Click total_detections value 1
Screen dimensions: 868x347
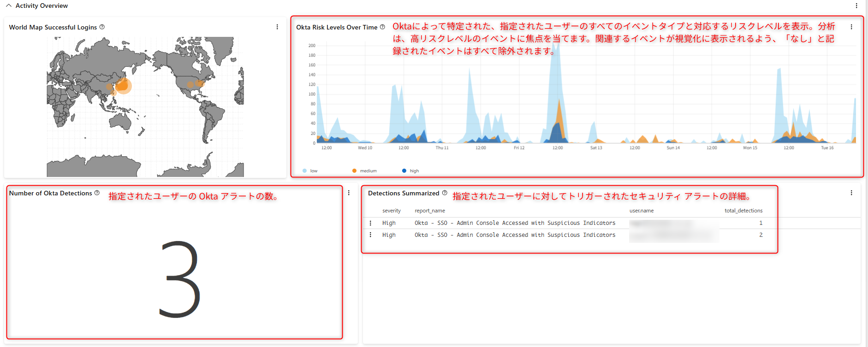pyautogui.click(x=761, y=223)
